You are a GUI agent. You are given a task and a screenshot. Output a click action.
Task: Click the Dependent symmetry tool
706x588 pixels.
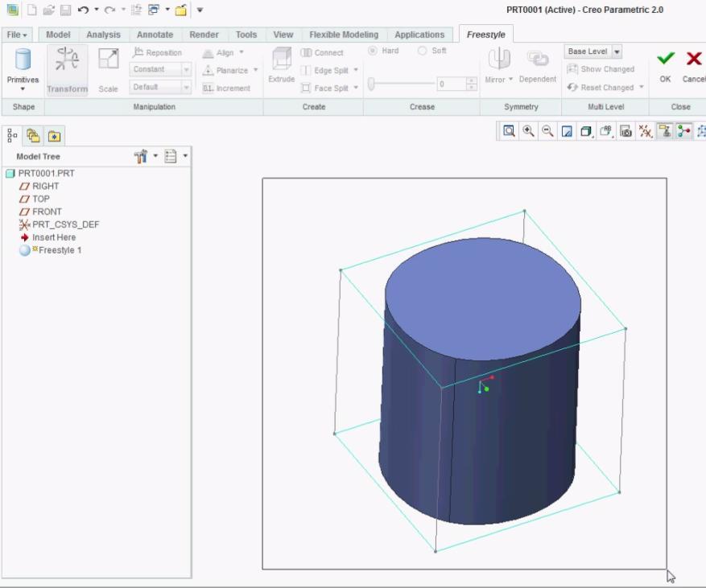[x=538, y=66]
